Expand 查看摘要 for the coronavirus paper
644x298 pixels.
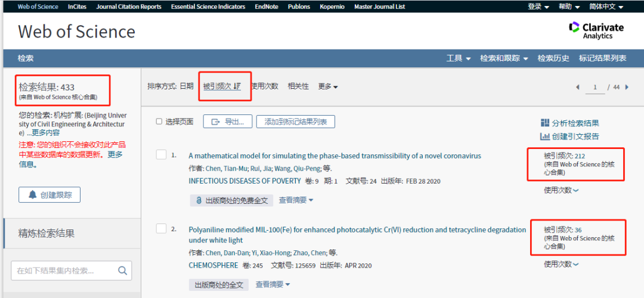[296, 200]
